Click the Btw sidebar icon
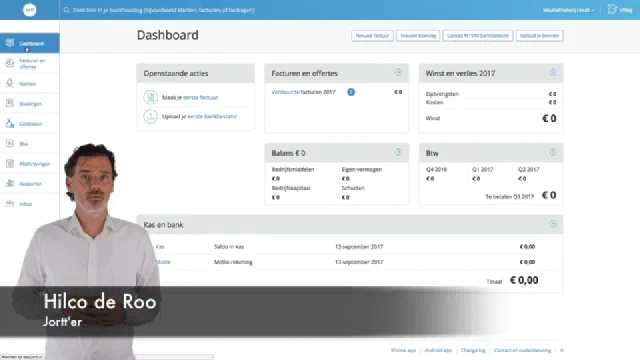The image size is (640, 360). pos(10,143)
